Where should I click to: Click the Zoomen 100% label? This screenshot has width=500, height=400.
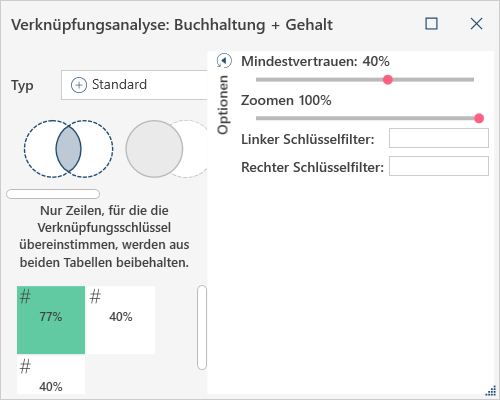[286, 100]
